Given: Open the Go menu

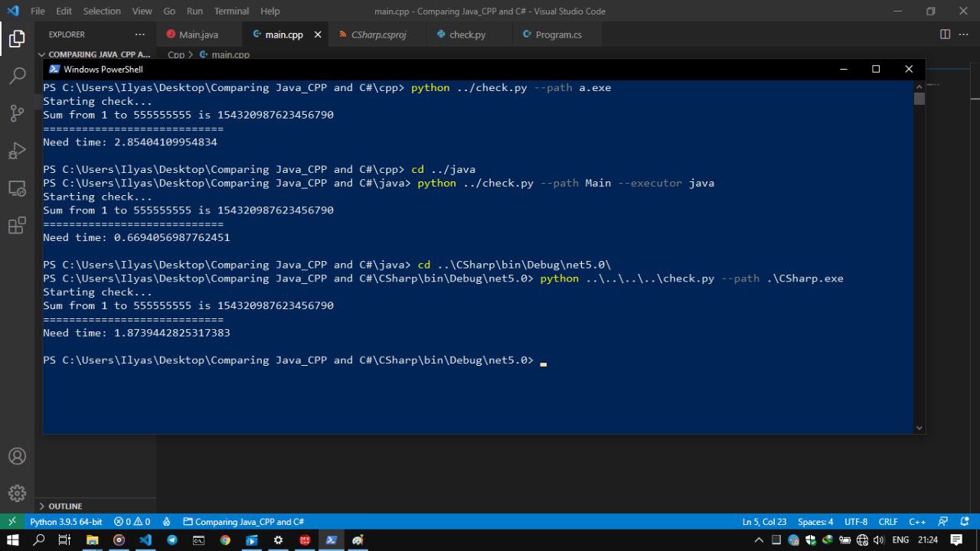Looking at the screenshot, I should coord(169,11).
